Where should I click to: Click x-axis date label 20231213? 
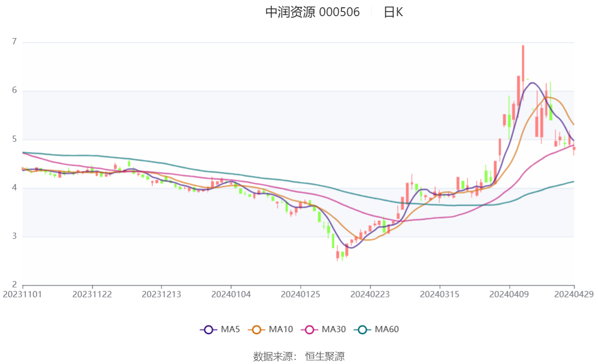point(161,294)
